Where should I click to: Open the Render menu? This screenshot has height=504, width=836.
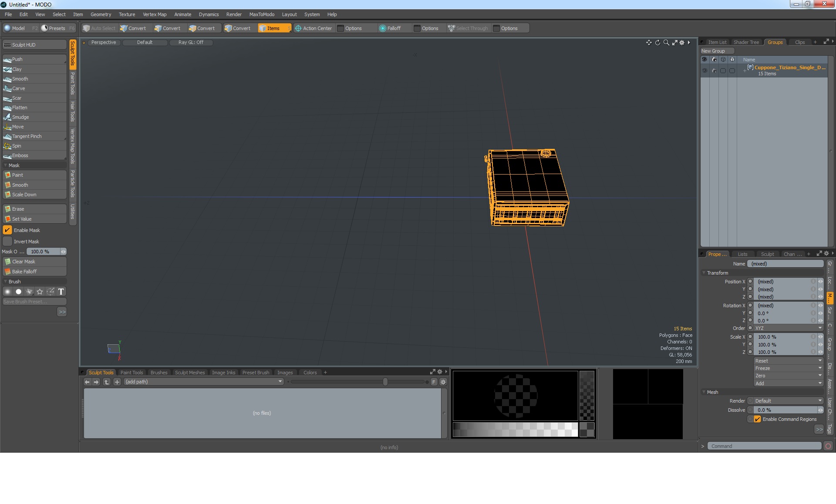coord(234,14)
